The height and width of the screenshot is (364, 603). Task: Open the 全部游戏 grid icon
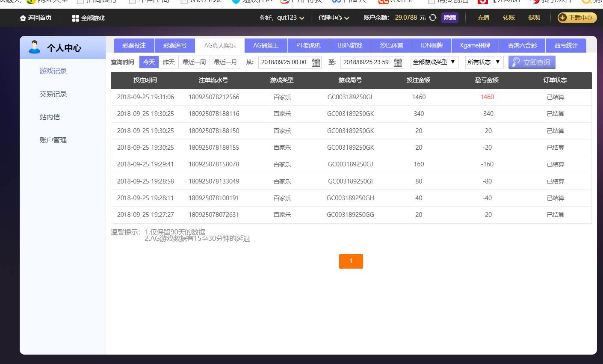click(76, 18)
